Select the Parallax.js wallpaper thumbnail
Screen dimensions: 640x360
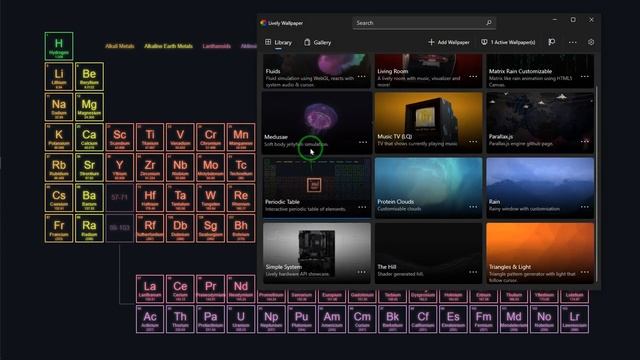coord(540,122)
